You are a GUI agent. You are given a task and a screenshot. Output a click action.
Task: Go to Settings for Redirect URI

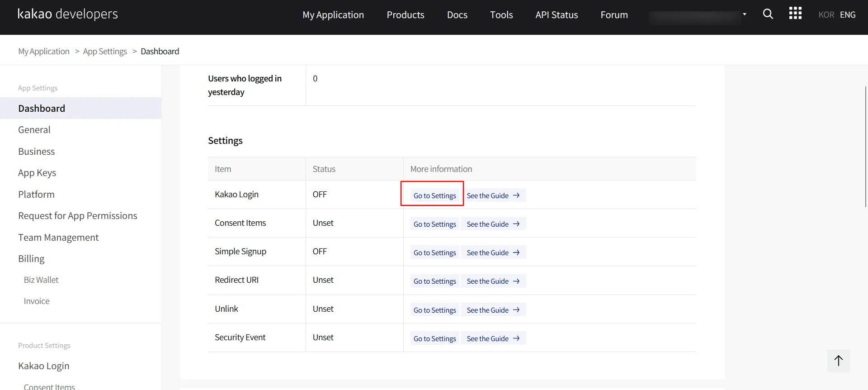[435, 281]
